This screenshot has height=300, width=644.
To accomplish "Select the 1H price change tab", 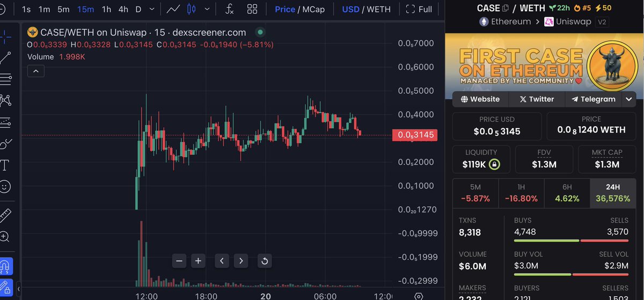I will 521,193.
